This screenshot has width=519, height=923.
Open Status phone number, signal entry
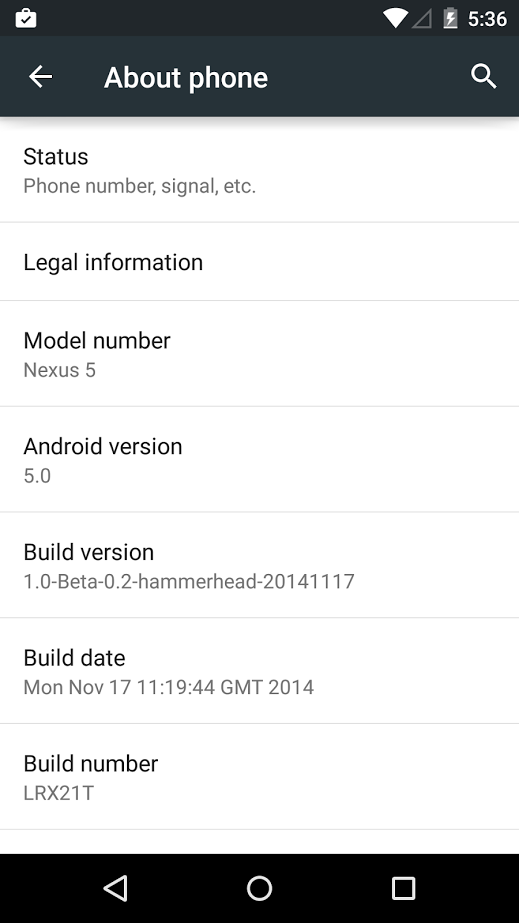tap(260, 170)
